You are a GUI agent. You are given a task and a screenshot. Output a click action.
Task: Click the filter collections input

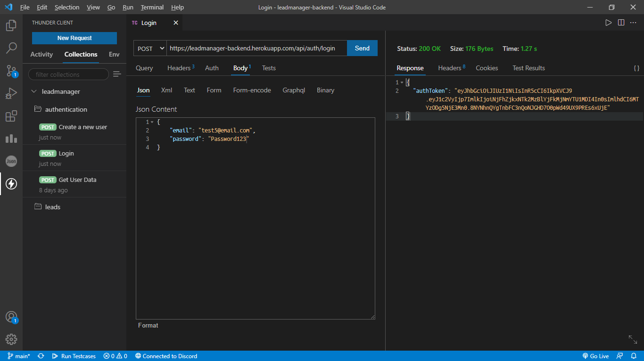(x=68, y=74)
